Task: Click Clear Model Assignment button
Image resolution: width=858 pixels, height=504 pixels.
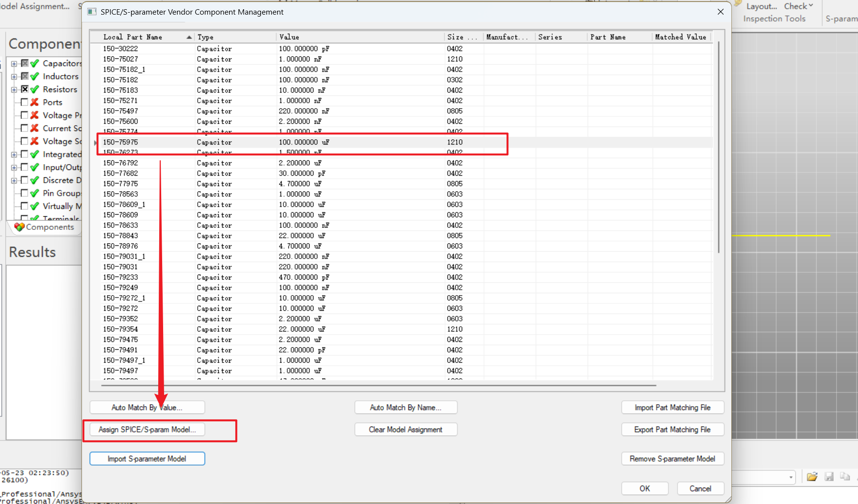Action: click(x=406, y=429)
